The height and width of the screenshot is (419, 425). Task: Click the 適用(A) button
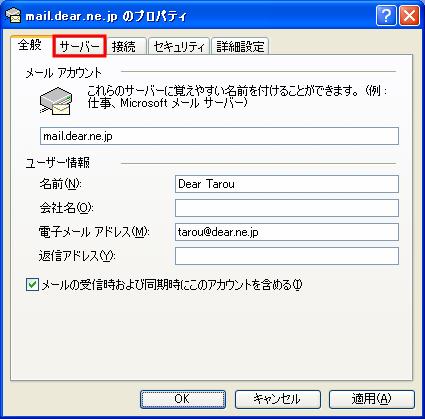click(372, 399)
